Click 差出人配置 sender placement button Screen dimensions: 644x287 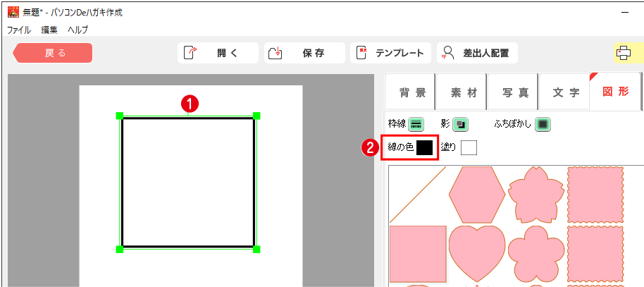(477, 53)
